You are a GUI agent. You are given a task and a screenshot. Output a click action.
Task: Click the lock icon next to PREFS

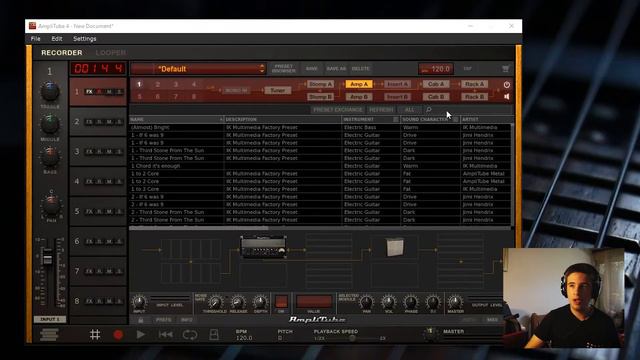(141, 320)
